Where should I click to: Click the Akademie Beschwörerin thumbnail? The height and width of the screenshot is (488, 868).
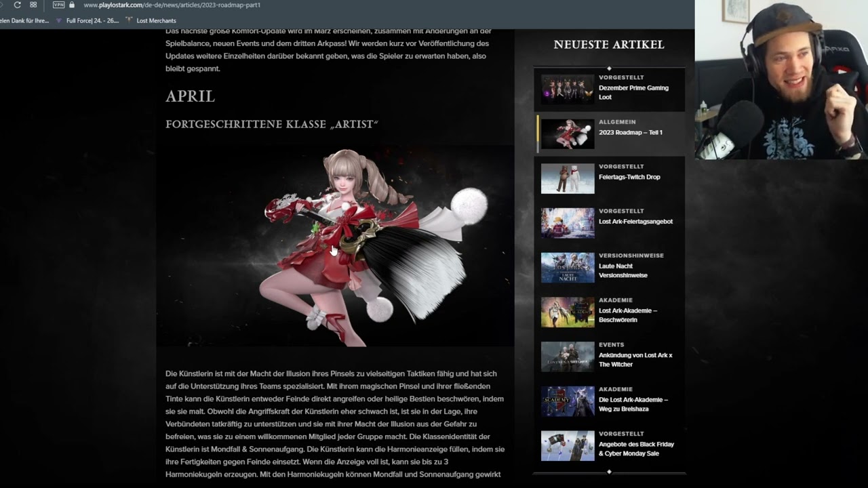click(x=568, y=312)
